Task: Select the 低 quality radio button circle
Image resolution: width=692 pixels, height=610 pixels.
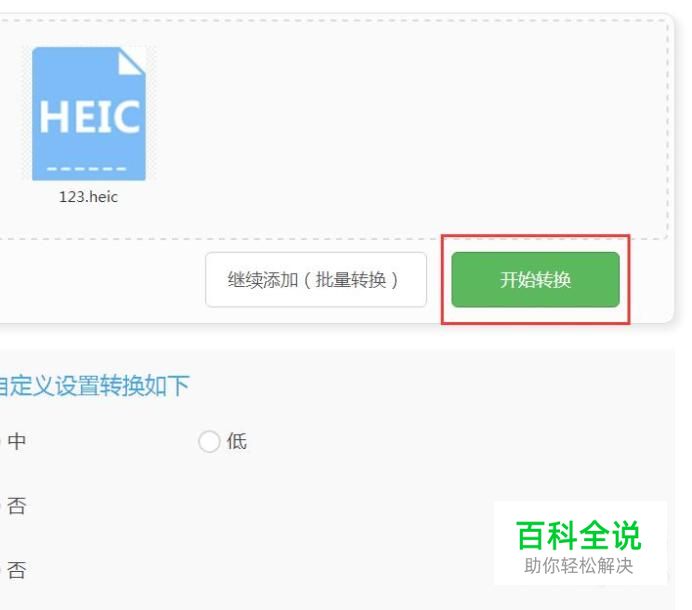Action: [209, 441]
